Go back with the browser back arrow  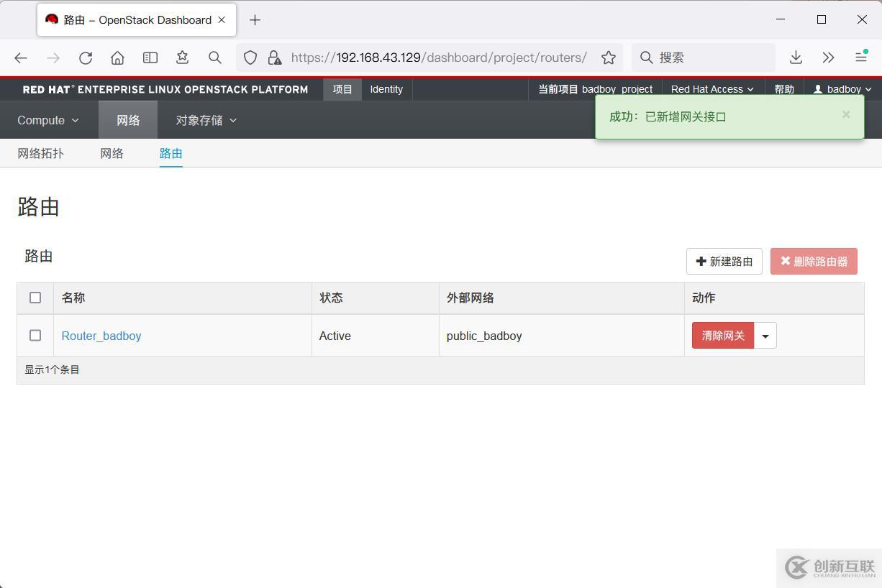pos(21,58)
